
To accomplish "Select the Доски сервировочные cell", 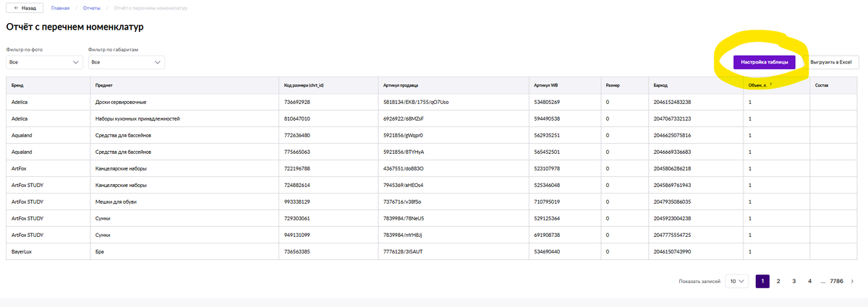I will [x=121, y=102].
